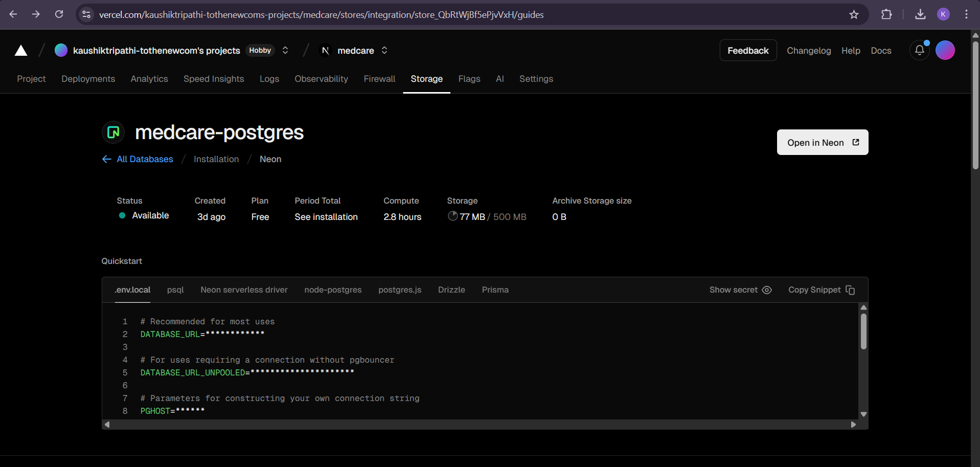
Task: Select the Storage tab
Action: 426,79
